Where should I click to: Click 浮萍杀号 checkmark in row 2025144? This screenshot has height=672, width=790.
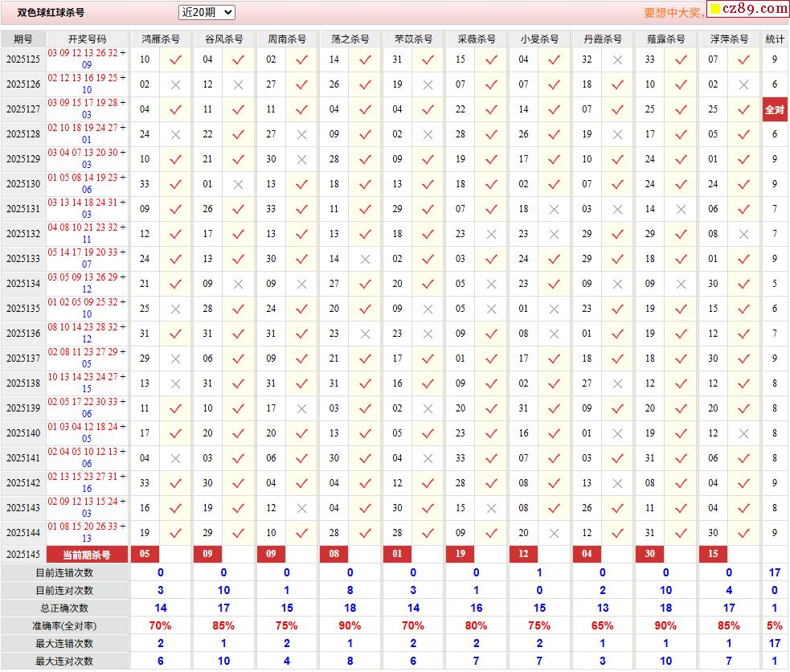tap(743, 533)
